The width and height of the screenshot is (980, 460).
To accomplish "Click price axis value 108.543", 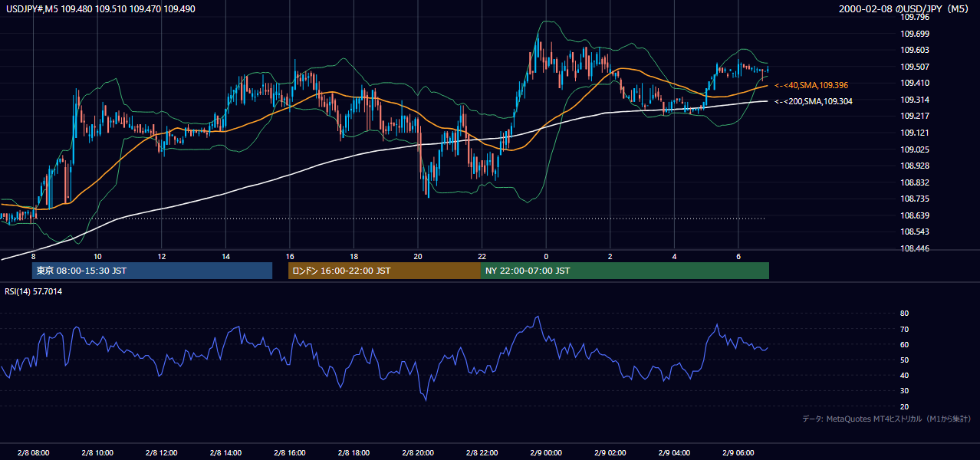I will (915, 232).
